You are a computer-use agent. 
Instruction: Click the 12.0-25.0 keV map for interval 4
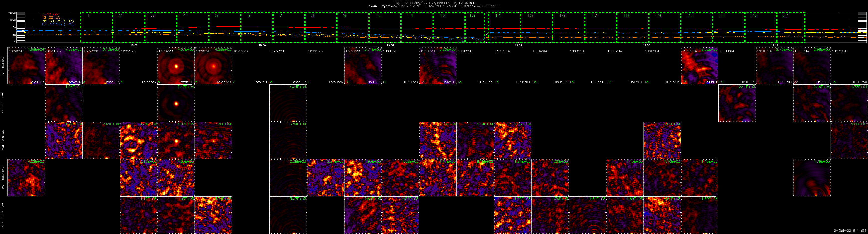click(x=138, y=141)
